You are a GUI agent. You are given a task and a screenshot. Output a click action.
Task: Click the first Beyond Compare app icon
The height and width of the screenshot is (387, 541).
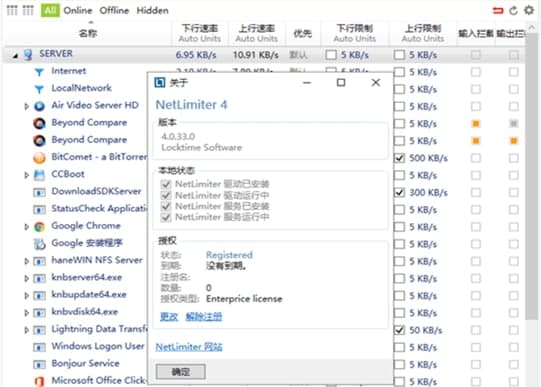(x=39, y=123)
